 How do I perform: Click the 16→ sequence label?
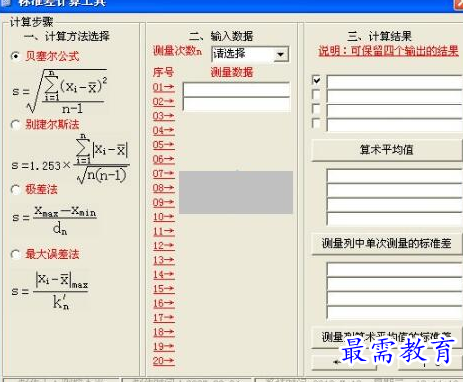(164, 303)
